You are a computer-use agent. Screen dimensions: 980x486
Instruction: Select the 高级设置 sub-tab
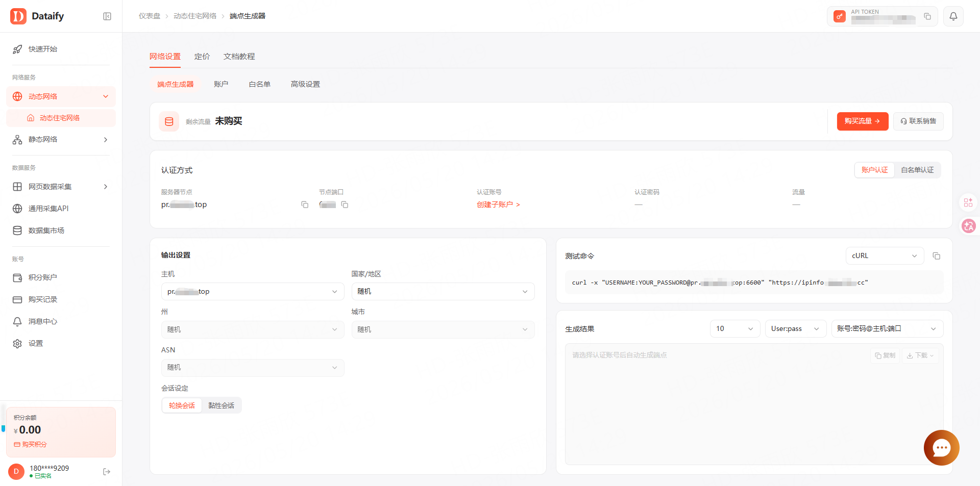click(x=305, y=84)
